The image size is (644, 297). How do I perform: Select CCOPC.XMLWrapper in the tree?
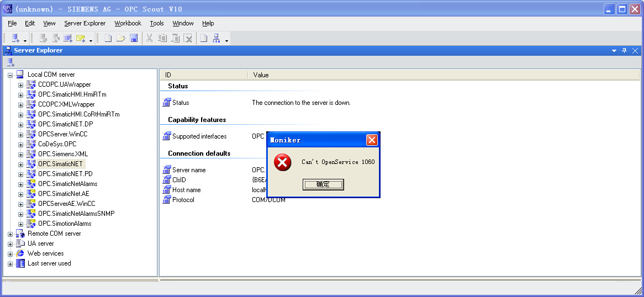click(66, 104)
